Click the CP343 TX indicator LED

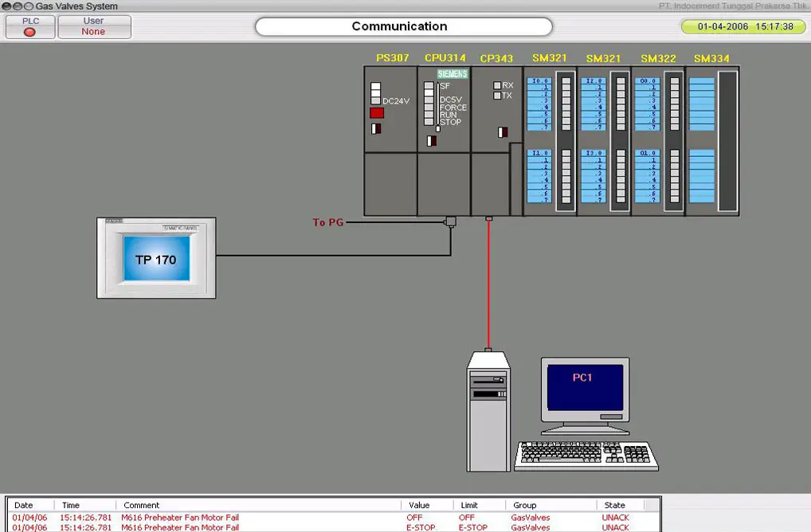click(x=497, y=96)
